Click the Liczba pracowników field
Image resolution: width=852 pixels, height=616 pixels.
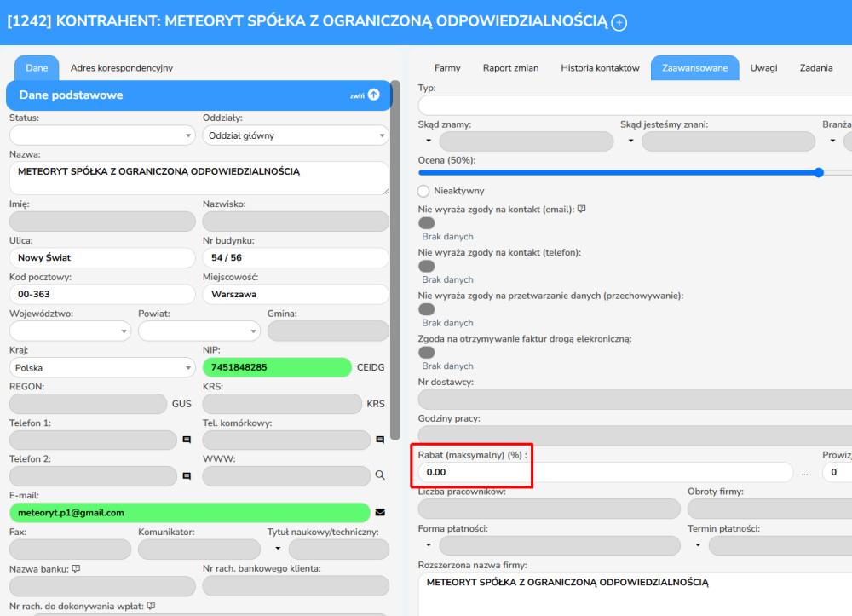pos(549,509)
